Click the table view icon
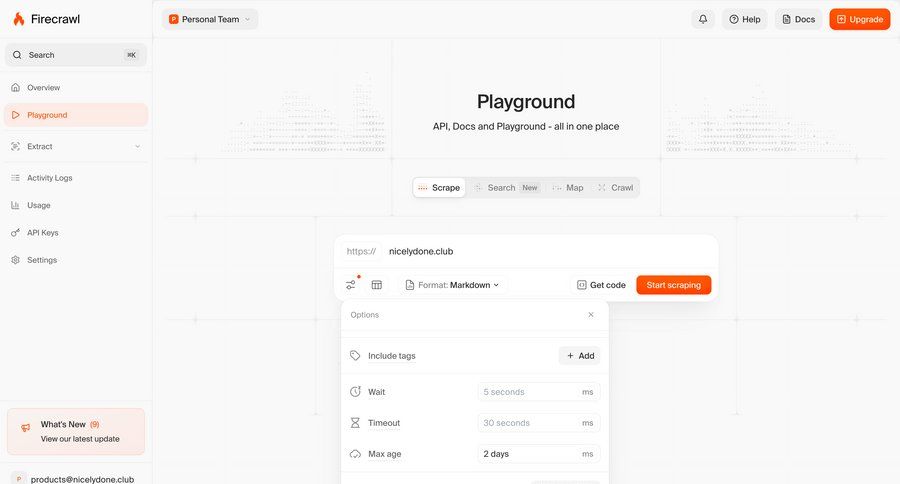900x484 pixels. click(377, 285)
